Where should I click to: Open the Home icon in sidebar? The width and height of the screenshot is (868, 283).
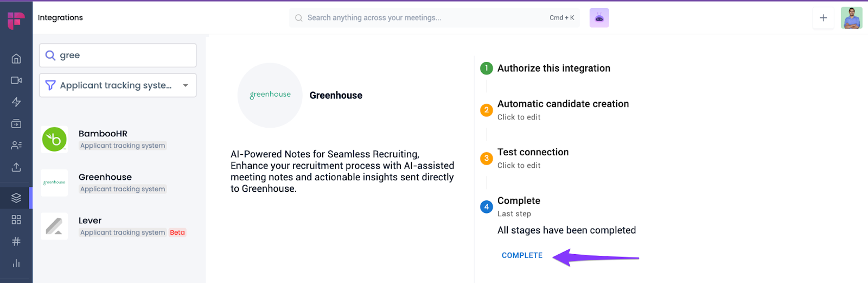[x=16, y=59]
